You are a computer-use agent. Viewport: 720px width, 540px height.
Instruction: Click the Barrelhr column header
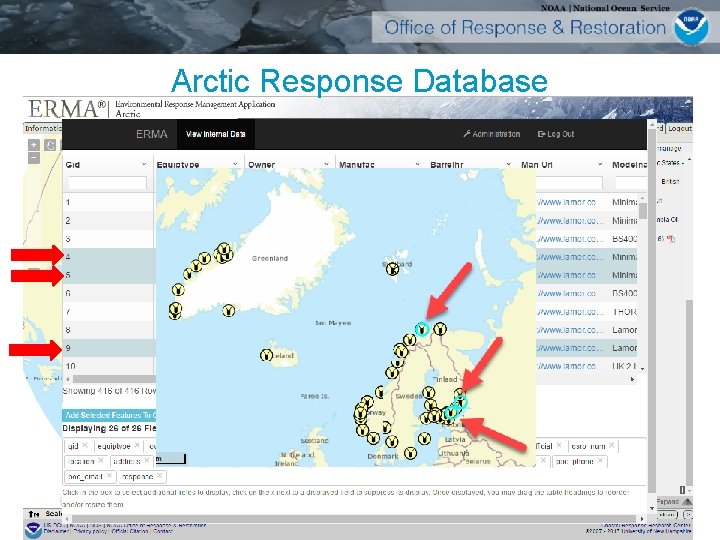click(447, 164)
